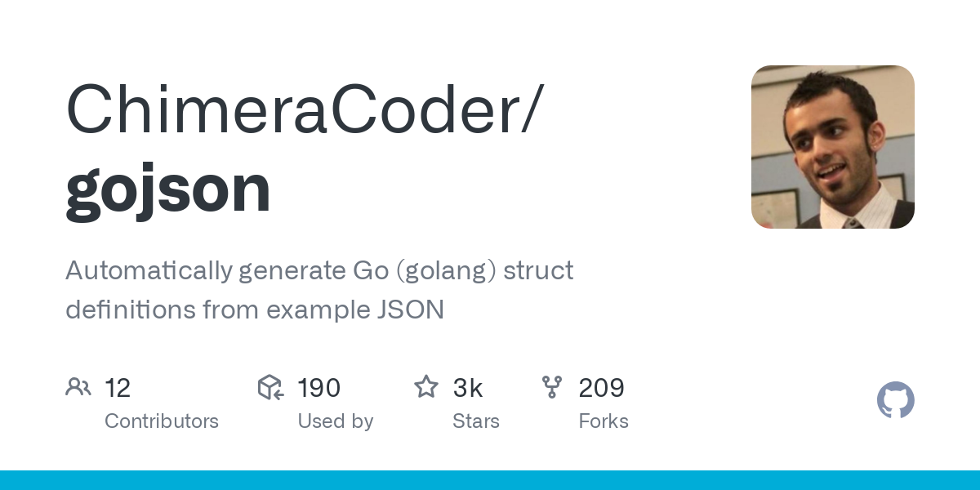
Task: Click the Contributors label
Action: [x=162, y=421]
